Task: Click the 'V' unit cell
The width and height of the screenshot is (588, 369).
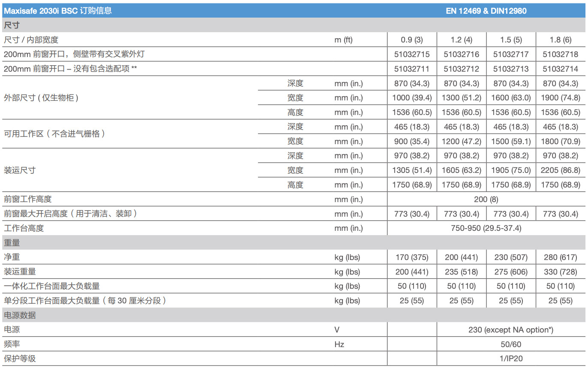Action: (x=337, y=330)
